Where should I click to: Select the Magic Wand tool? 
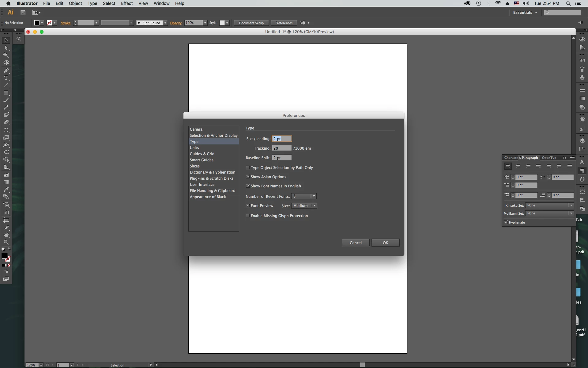[x=6, y=55]
